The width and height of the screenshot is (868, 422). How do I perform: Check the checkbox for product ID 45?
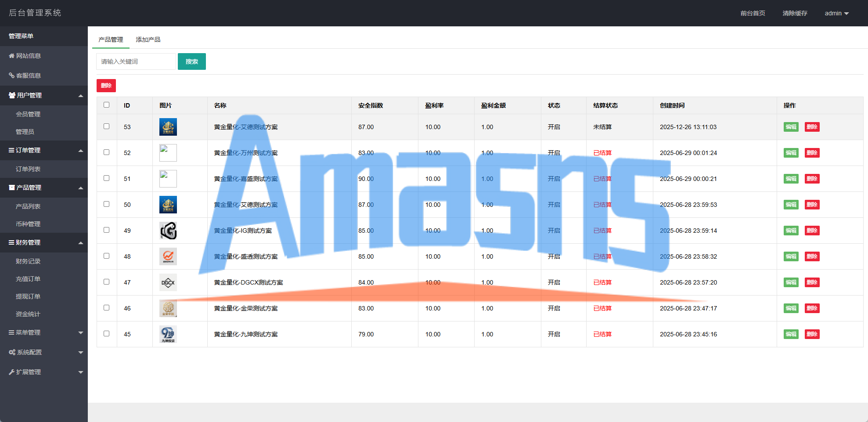[106, 333]
